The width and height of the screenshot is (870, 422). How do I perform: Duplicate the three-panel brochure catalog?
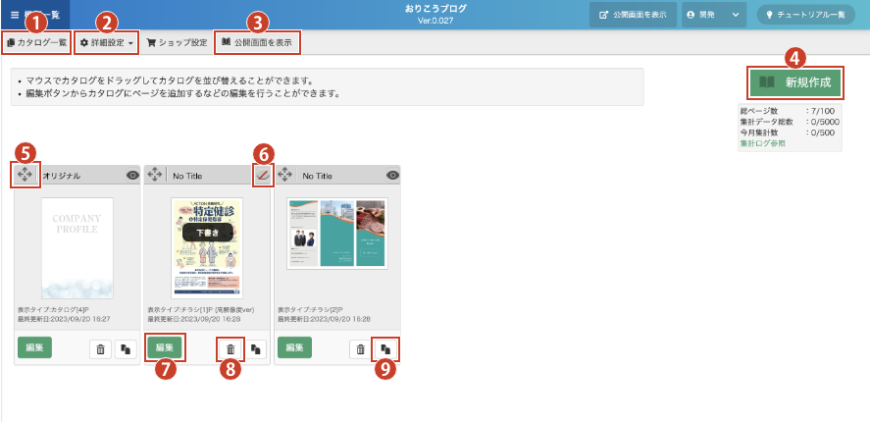pos(385,349)
